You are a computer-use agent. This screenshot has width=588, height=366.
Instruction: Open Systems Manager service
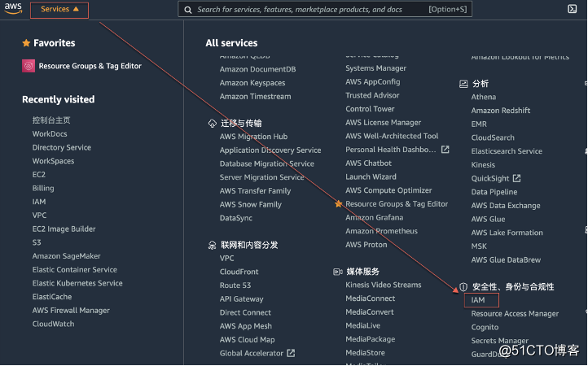click(375, 68)
